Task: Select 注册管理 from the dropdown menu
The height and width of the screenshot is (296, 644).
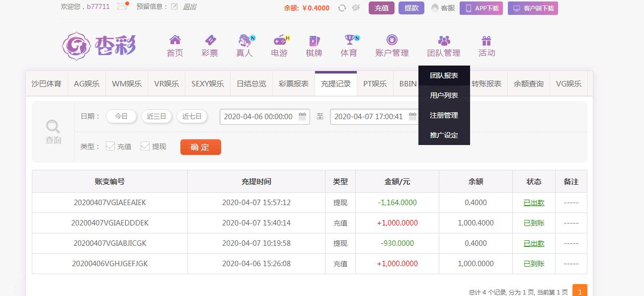Action: [444, 115]
